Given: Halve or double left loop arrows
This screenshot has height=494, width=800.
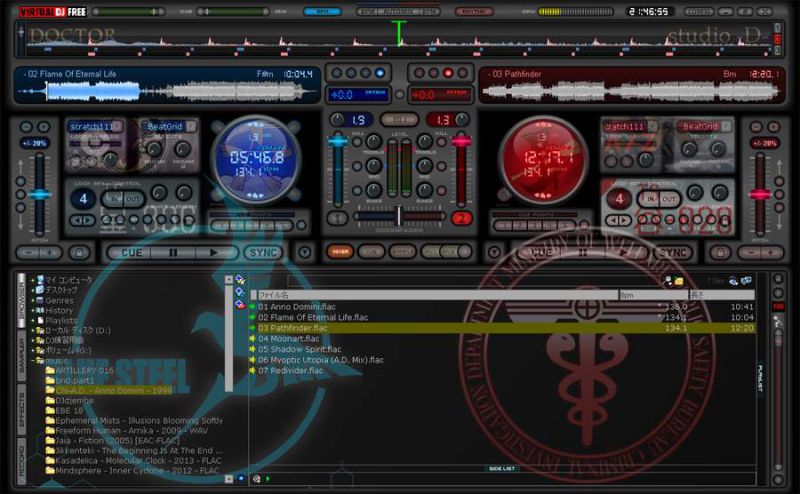Looking at the screenshot, I should coord(82,220).
